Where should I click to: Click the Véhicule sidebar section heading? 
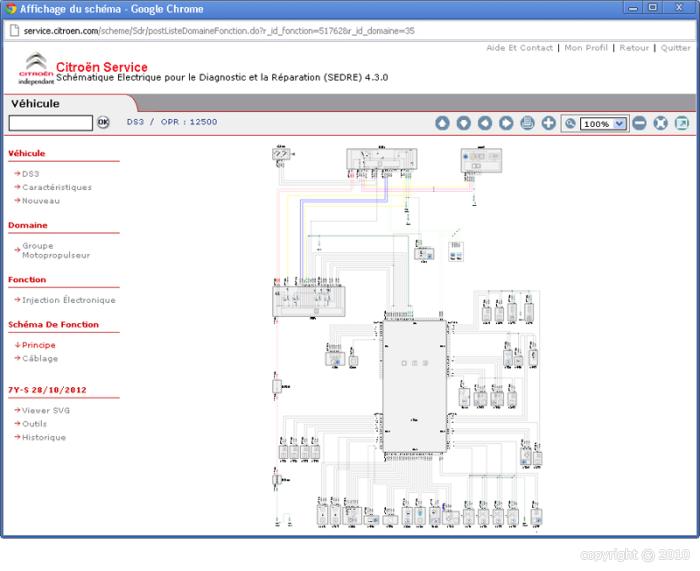27,154
